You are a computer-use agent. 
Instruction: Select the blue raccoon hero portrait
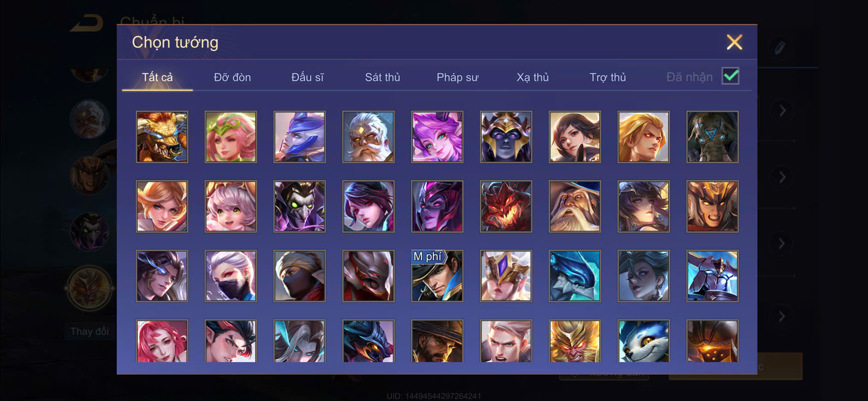[643, 341]
